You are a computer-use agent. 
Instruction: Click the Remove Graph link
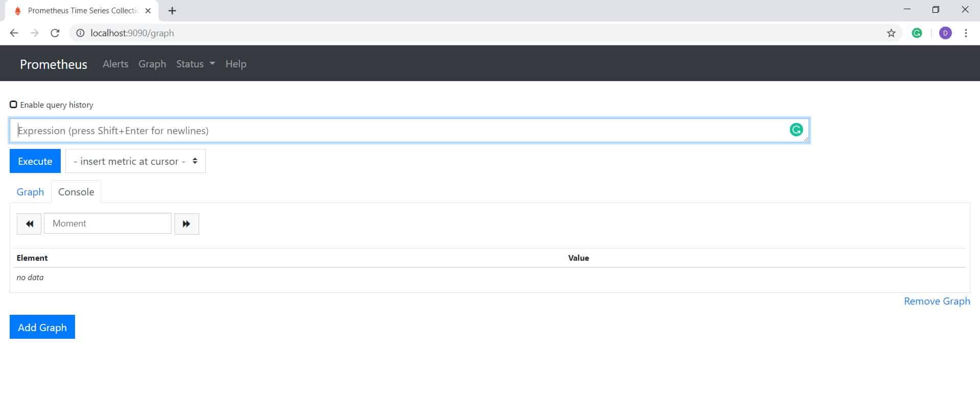coord(937,301)
